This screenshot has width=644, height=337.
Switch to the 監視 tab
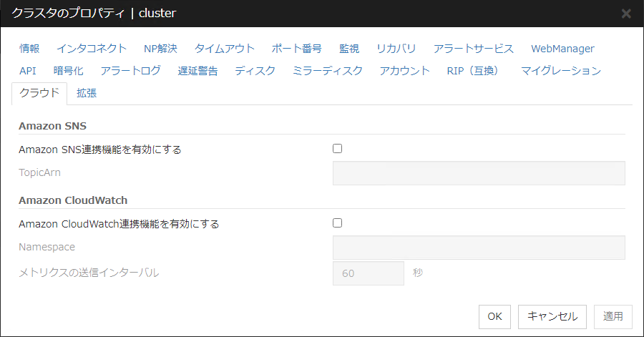click(349, 49)
